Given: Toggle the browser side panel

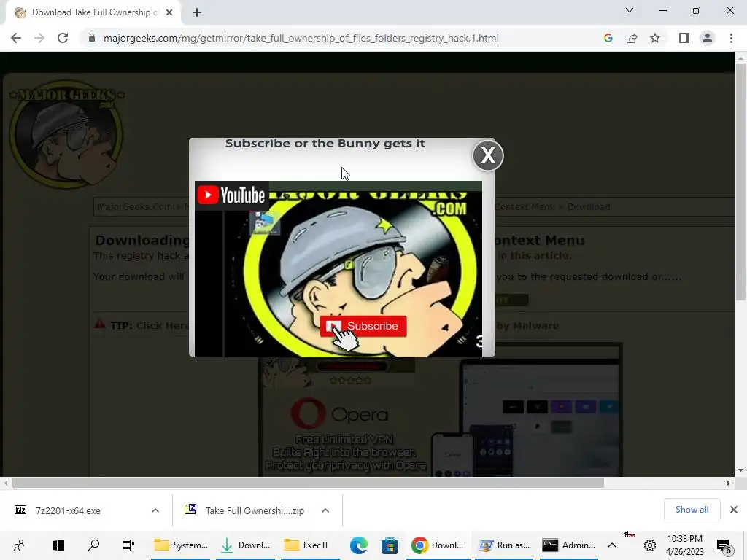Looking at the screenshot, I should (x=684, y=38).
